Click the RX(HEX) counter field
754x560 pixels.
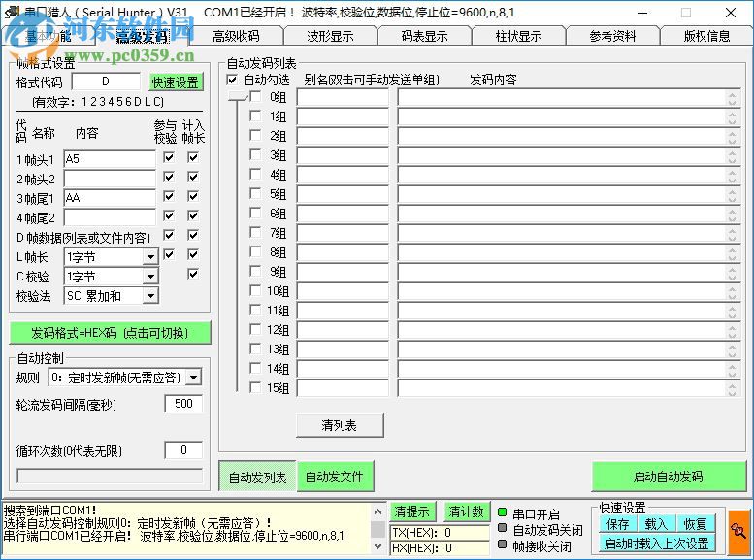(439, 548)
